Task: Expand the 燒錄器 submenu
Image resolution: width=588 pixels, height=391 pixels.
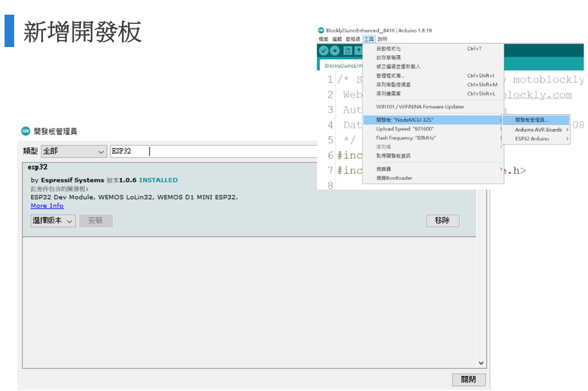Action: [433, 169]
